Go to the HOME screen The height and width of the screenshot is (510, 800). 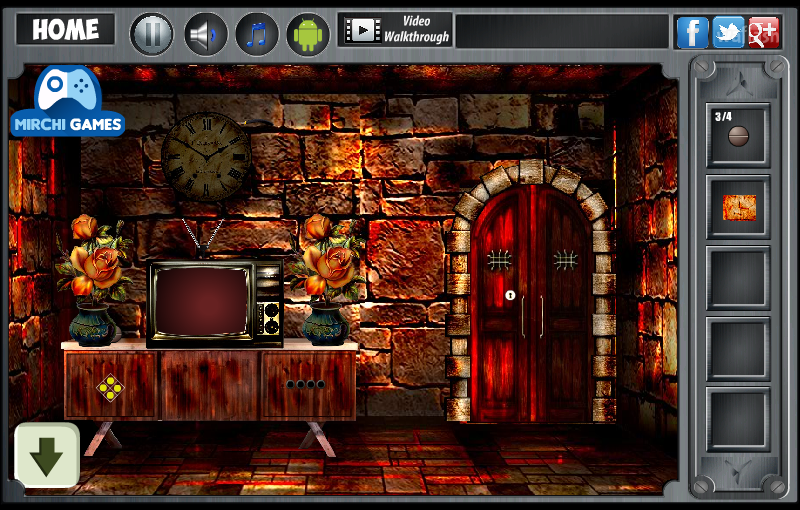tap(65, 29)
